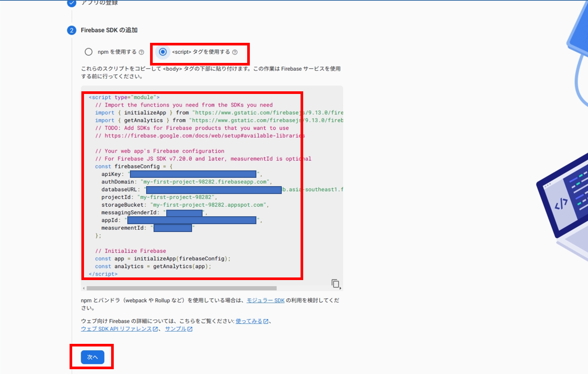
Task: Select the <script> タグを使用する radio option
Action: [x=163, y=52]
